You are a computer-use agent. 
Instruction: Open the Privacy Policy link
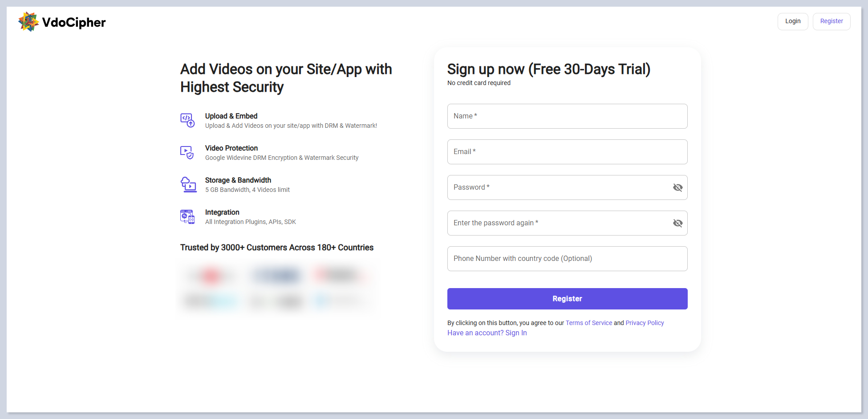coord(644,323)
